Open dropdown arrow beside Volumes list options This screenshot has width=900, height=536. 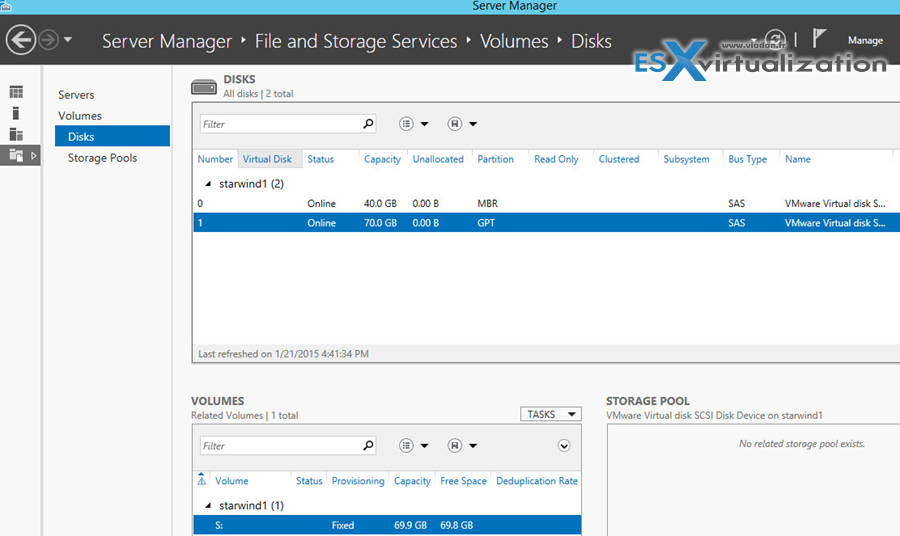tap(425, 446)
